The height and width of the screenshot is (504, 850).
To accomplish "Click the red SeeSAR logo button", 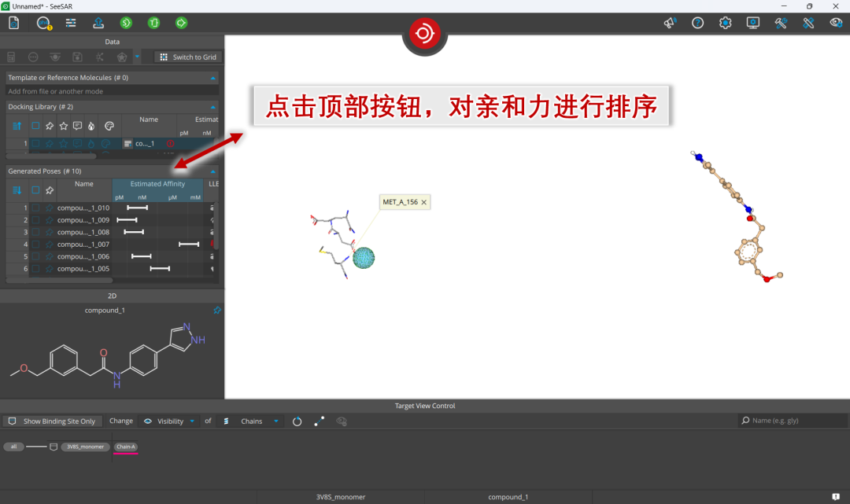I will tap(424, 34).
